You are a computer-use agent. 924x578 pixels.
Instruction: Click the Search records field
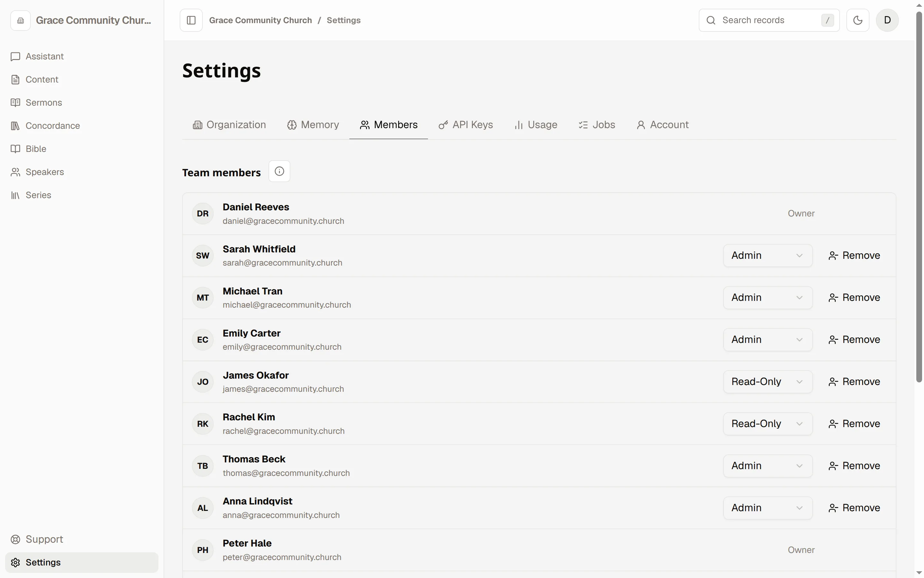click(x=769, y=20)
